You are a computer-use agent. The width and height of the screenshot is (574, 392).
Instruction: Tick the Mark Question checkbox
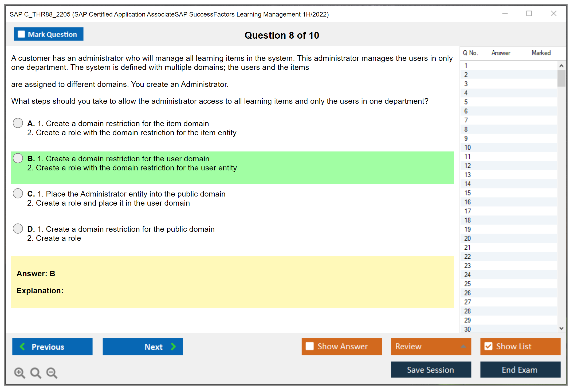point(21,34)
